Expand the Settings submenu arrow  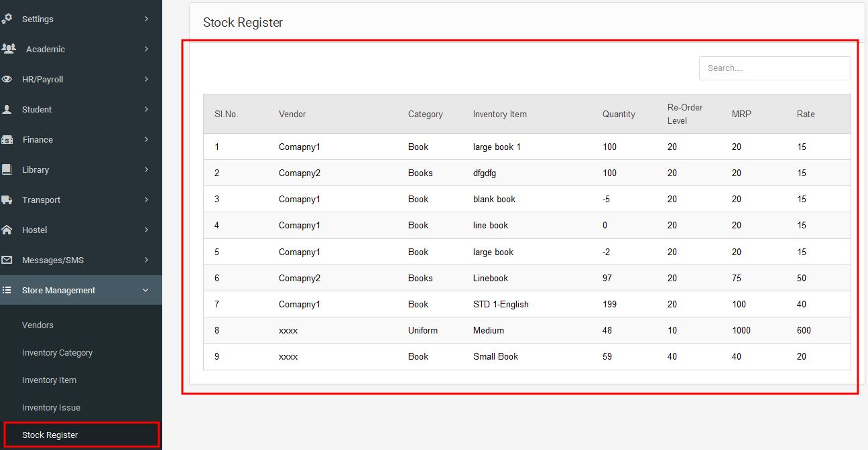tap(146, 19)
